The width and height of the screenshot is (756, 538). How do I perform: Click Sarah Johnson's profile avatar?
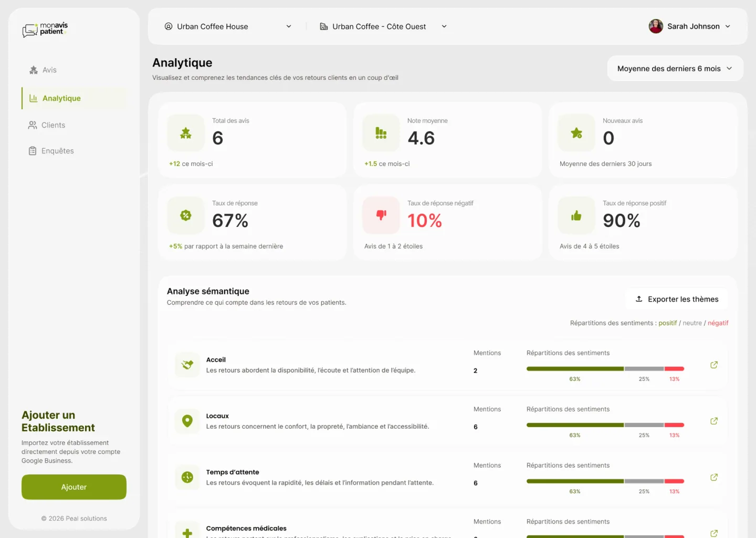point(656,26)
